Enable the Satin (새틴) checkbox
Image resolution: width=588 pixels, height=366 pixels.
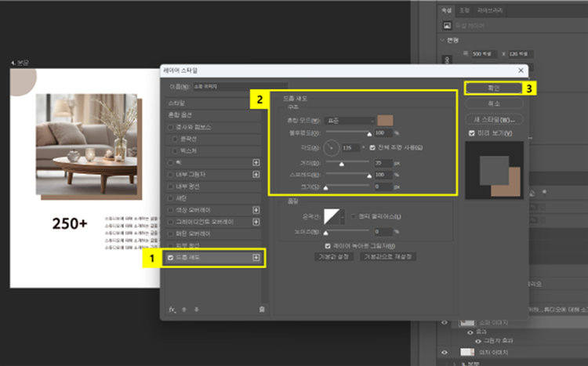pyautogui.click(x=171, y=198)
